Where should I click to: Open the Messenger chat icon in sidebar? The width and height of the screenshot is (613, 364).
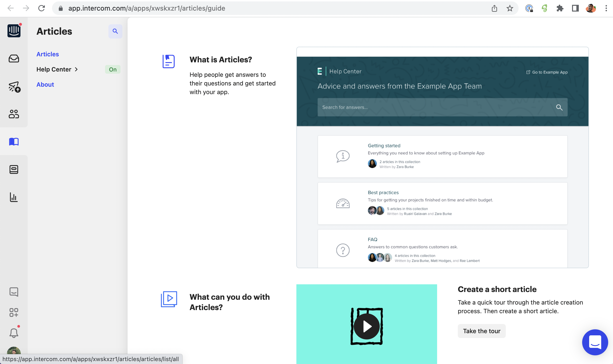(x=14, y=292)
